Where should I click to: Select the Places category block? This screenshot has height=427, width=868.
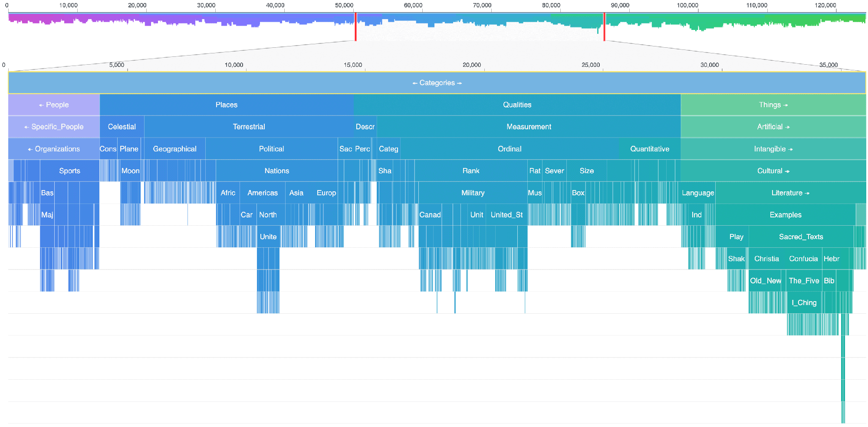tap(226, 105)
